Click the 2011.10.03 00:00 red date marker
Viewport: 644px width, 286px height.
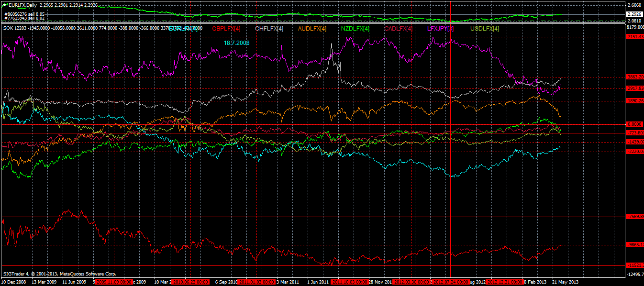click(350, 282)
